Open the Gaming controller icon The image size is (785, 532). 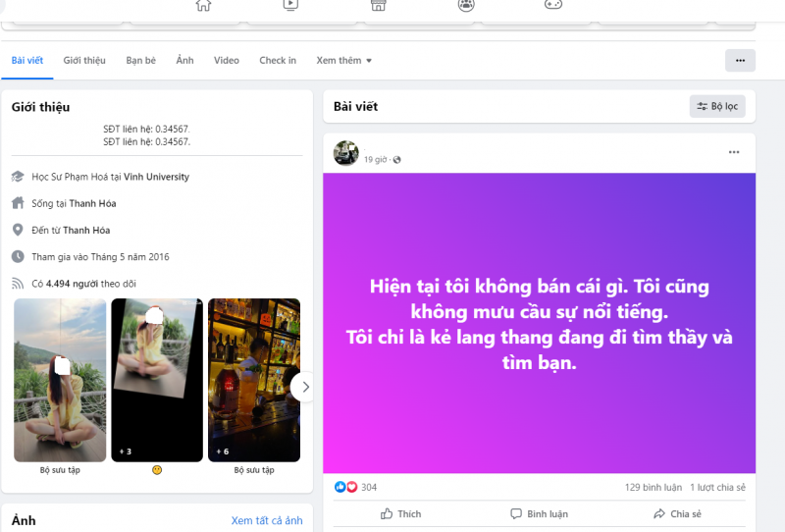tap(552, 5)
